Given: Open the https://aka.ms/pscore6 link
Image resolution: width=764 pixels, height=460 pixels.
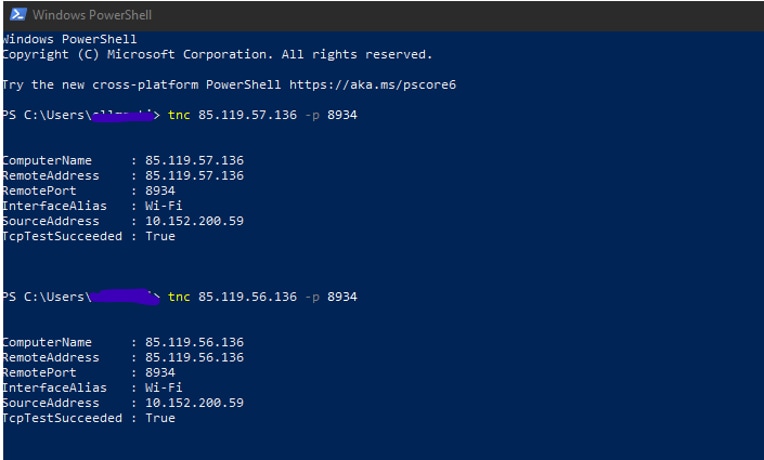Looking at the screenshot, I should point(372,85).
